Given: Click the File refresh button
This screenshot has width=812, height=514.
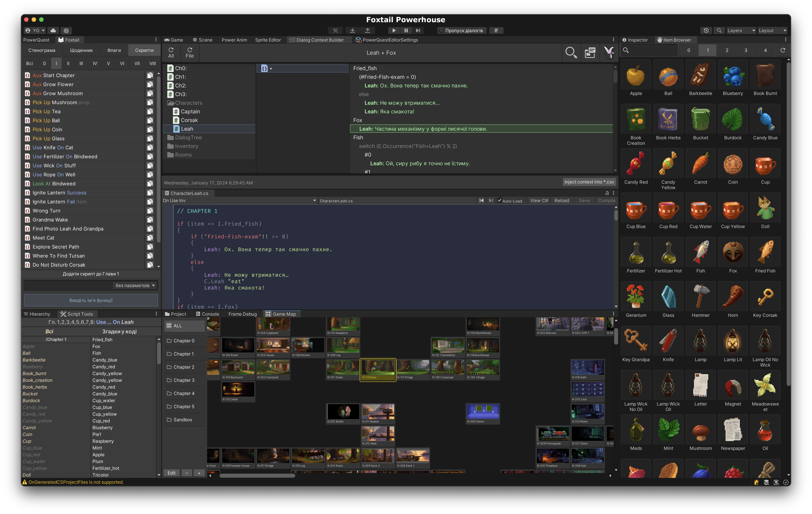Looking at the screenshot, I should (189, 53).
